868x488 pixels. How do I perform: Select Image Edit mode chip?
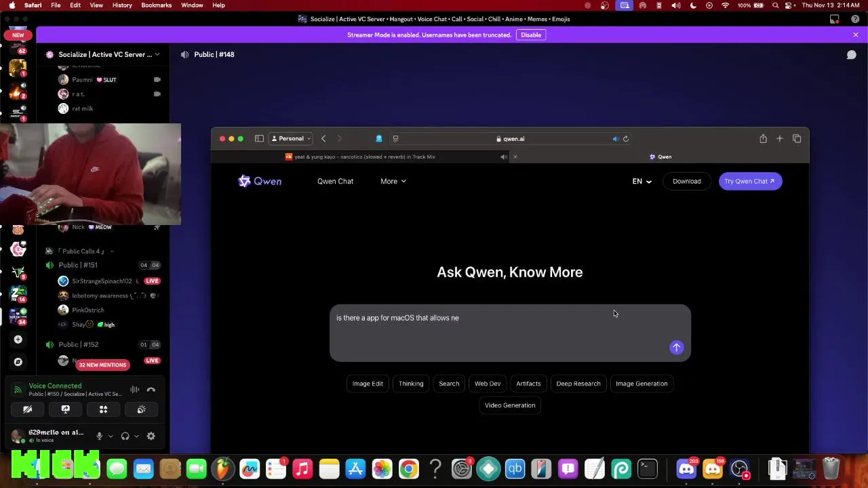[x=368, y=384]
